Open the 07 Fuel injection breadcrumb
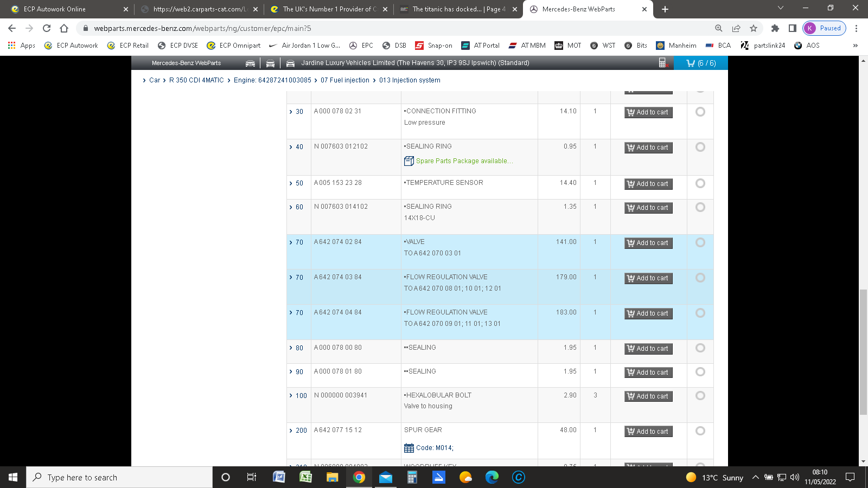Viewport: 868px width, 488px height. pos(344,80)
